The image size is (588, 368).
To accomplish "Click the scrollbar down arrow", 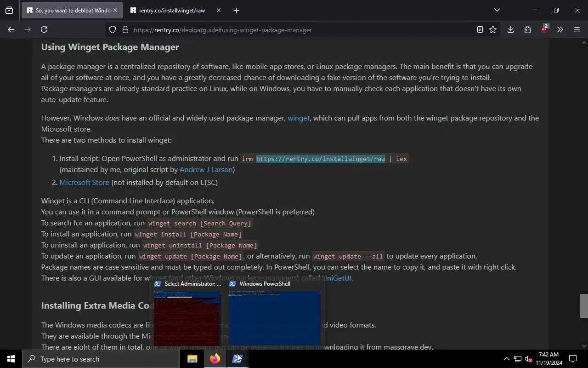I will click(x=584, y=346).
